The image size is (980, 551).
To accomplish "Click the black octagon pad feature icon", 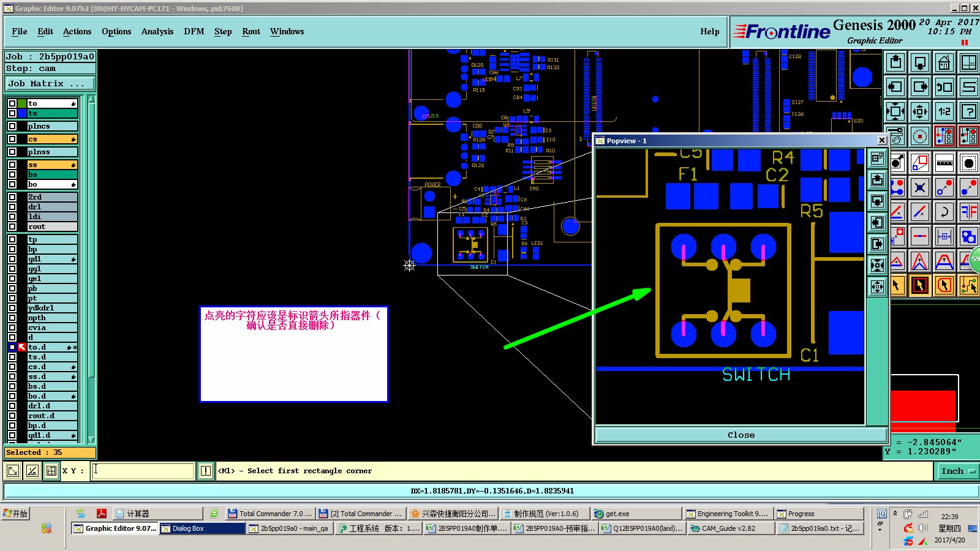I will click(x=969, y=163).
